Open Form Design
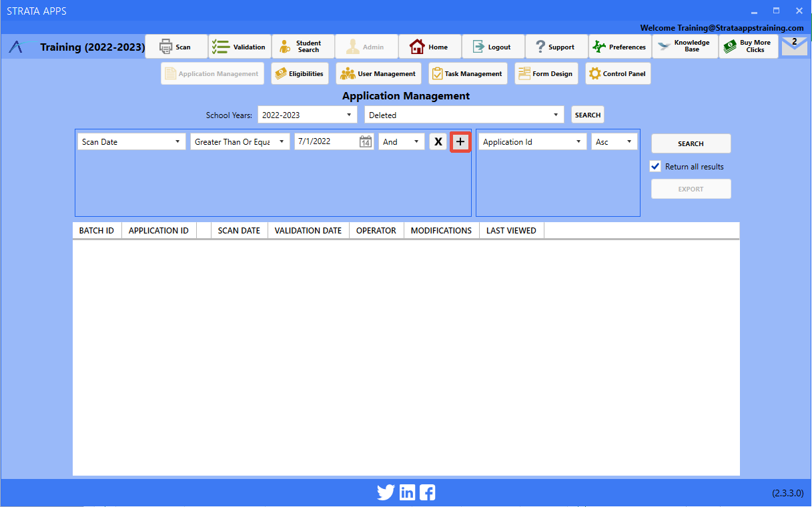Image resolution: width=812 pixels, height=507 pixels. [x=546, y=73]
